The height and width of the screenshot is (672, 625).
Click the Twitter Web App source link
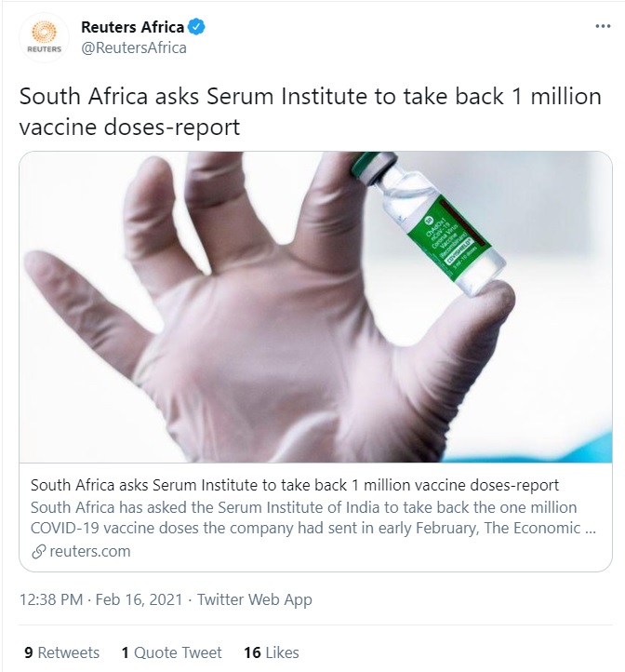(254, 600)
